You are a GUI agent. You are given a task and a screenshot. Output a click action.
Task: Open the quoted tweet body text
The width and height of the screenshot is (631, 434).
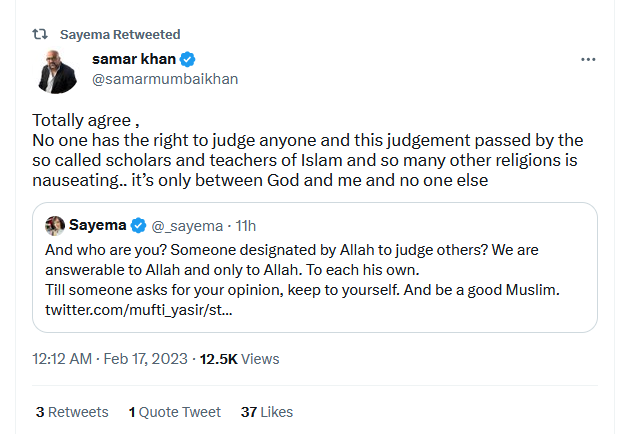pos(300,270)
